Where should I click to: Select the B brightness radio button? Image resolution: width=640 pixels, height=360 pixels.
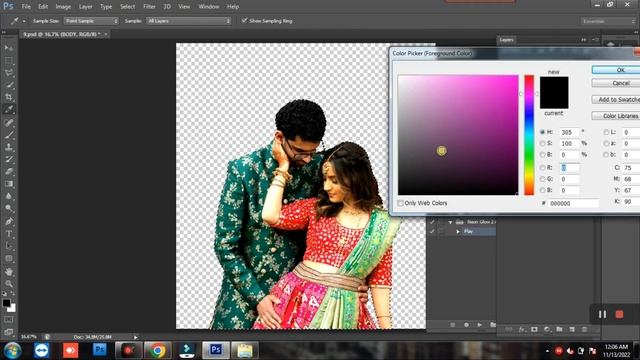point(542,155)
